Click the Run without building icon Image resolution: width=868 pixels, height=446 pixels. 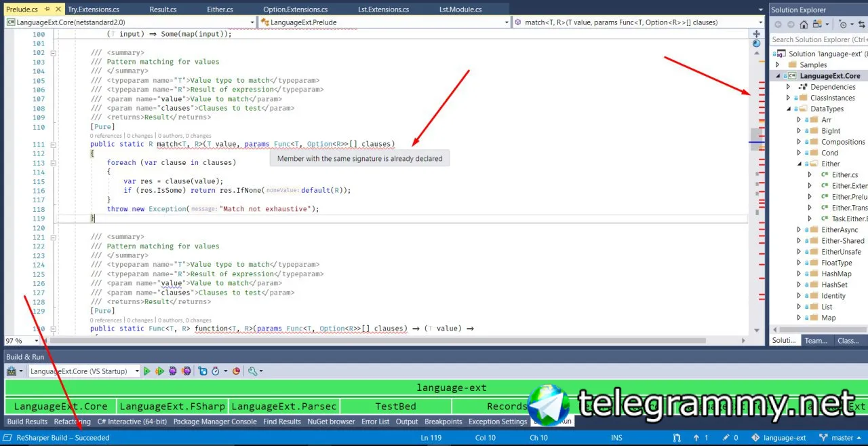click(160, 371)
